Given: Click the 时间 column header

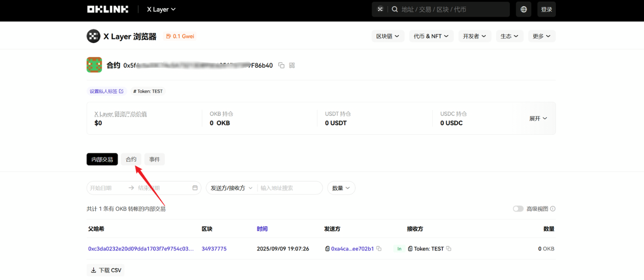Looking at the screenshot, I should pos(262,229).
